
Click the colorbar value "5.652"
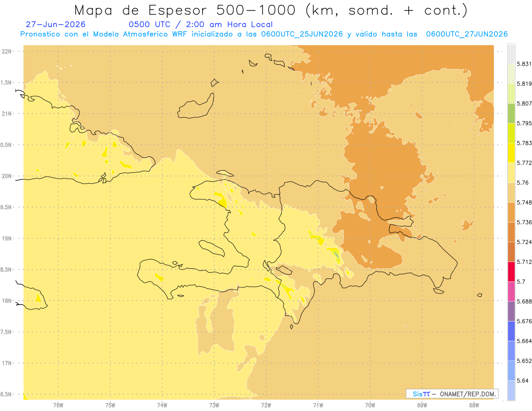[x=524, y=360]
